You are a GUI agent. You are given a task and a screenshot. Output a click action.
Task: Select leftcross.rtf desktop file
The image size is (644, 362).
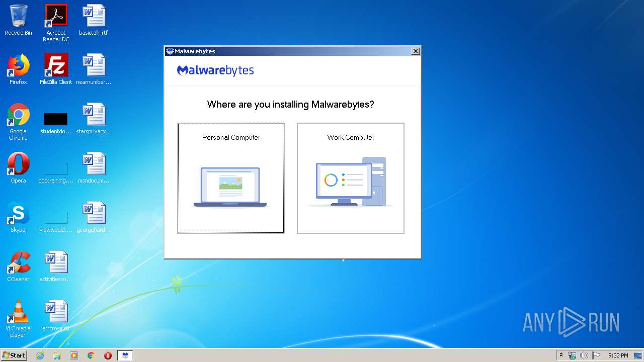(x=56, y=316)
